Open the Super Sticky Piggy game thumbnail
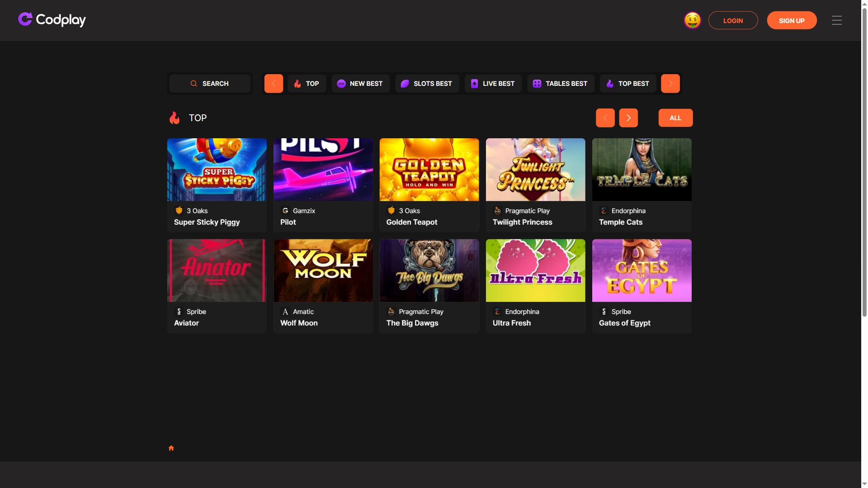 [x=217, y=169]
